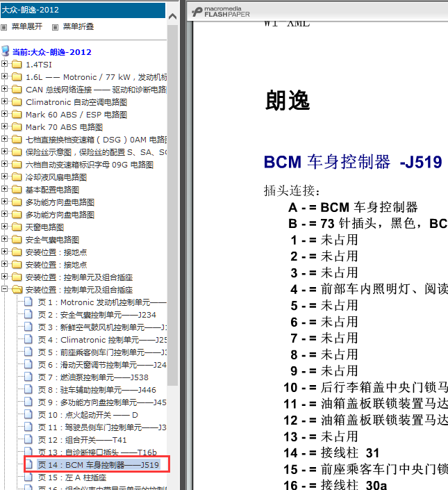This screenshot has height=490, width=448.
Task: Click the 朗逸 document title
Action: [288, 101]
